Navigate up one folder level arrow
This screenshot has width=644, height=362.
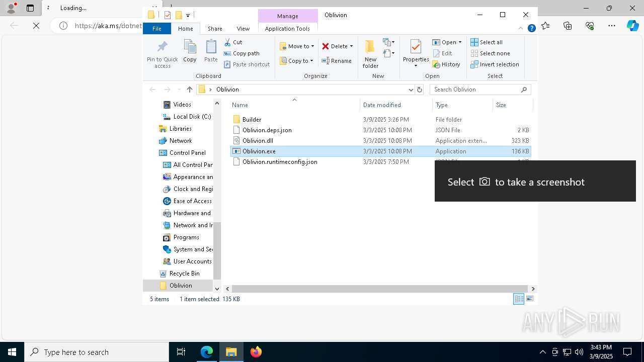point(189,89)
